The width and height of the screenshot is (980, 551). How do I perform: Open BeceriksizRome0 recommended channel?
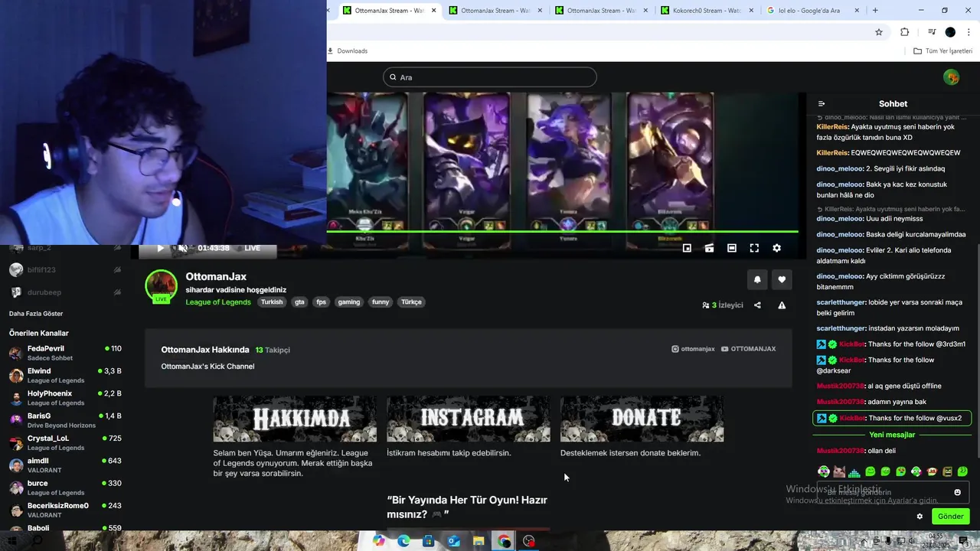[x=65, y=510]
